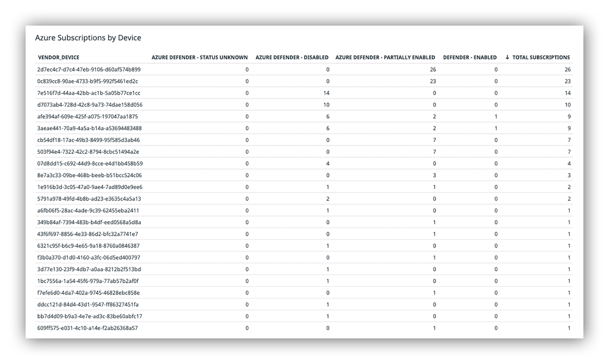Click device ID 07d8dd15-c692-44d9-8cce-e4d1bb458b59
The image size is (609, 364).
[x=90, y=164]
